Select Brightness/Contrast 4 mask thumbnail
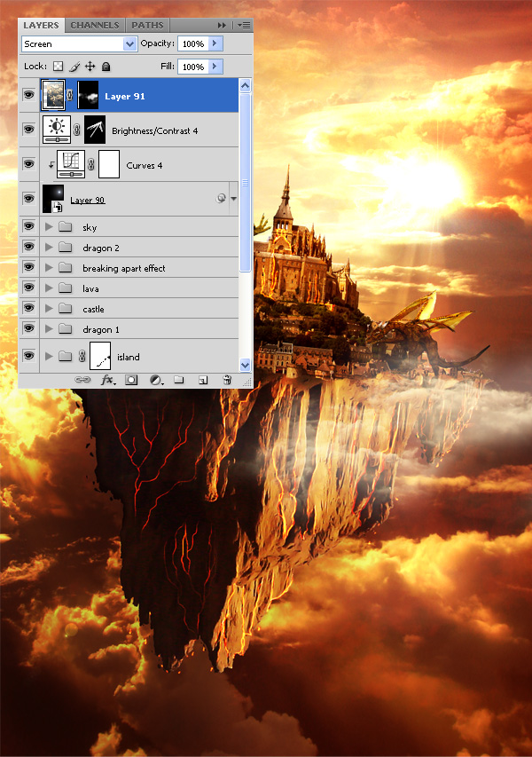This screenshot has height=757, width=532. (95, 130)
